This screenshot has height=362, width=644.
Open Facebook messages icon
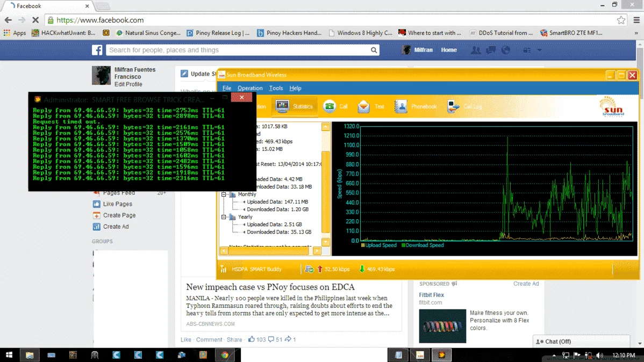pyautogui.click(x=491, y=50)
